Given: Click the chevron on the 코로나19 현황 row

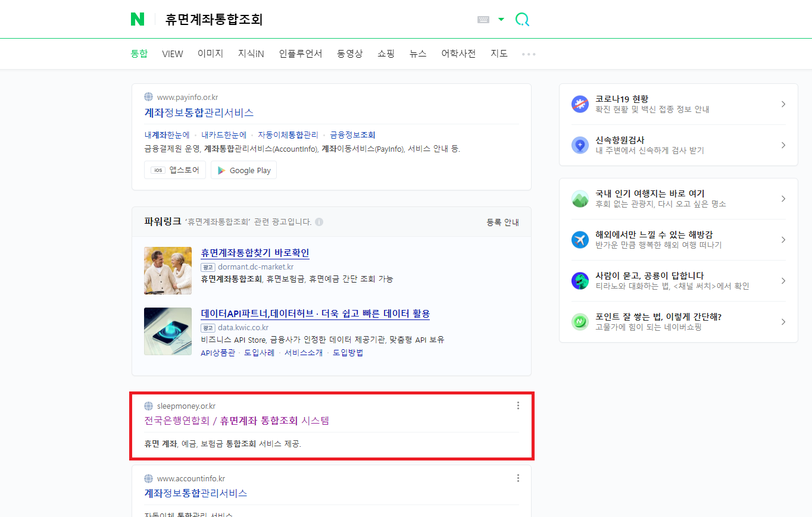Looking at the screenshot, I should point(783,104).
